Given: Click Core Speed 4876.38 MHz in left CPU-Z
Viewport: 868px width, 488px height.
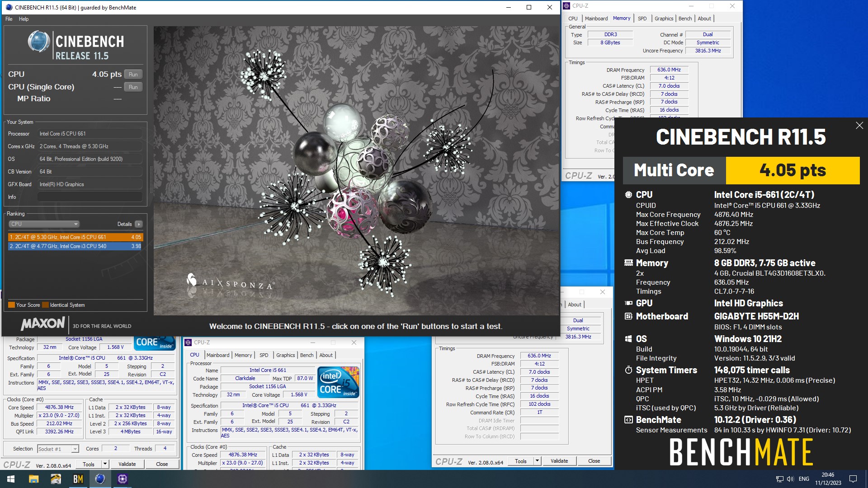Looking at the screenshot, I should click(59, 407).
